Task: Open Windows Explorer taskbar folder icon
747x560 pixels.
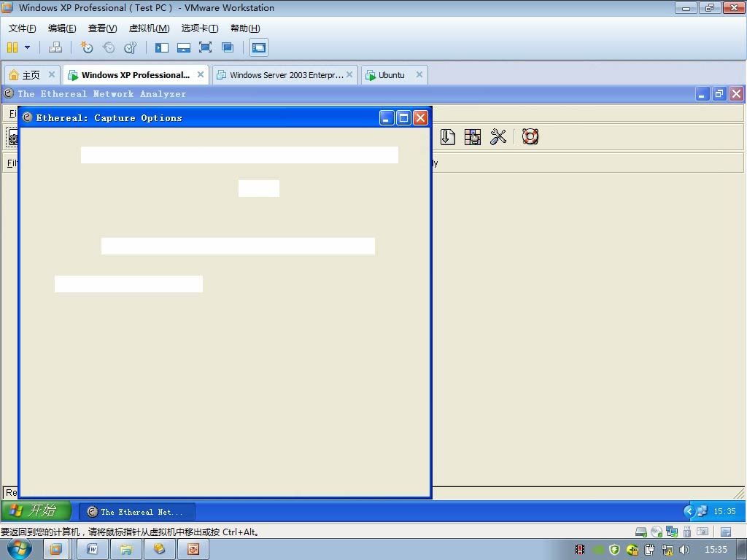Action: tap(125, 550)
